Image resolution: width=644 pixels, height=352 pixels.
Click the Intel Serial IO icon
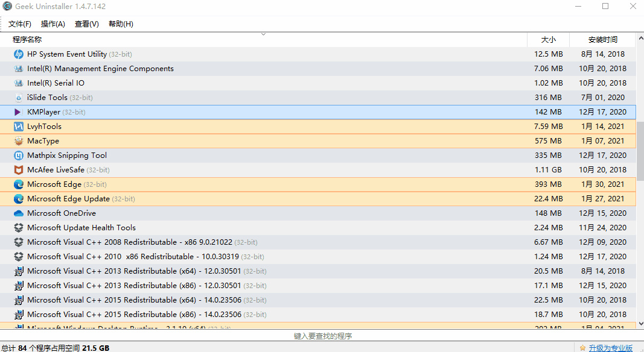coord(19,83)
